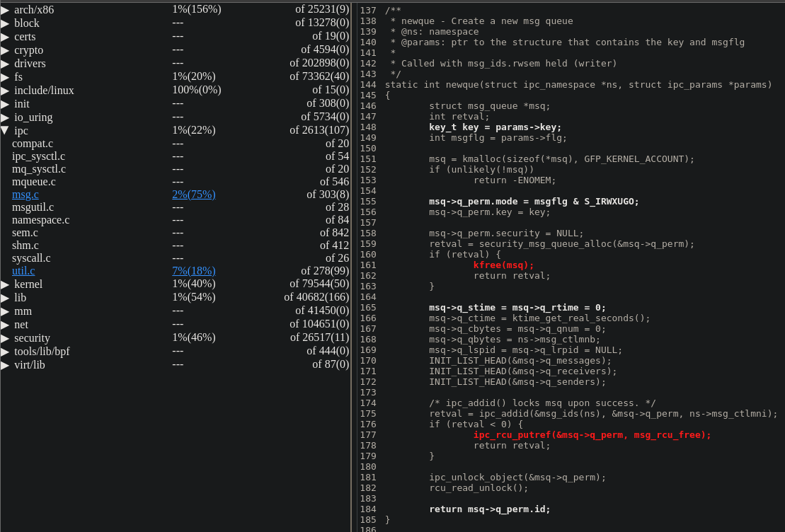Expand the arch/x86 directory arrow
Screen dimensions: 785x532
[x=5, y=10]
